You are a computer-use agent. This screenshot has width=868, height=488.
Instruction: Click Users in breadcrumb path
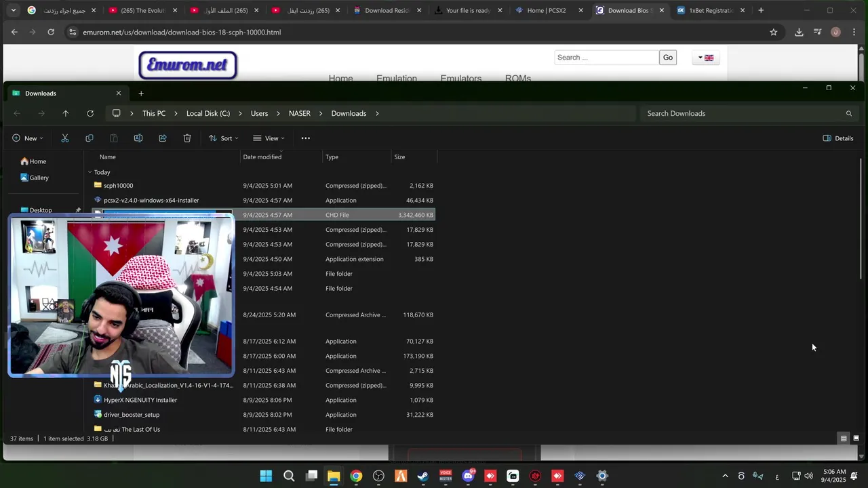pyautogui.click(x=260, y=114)
